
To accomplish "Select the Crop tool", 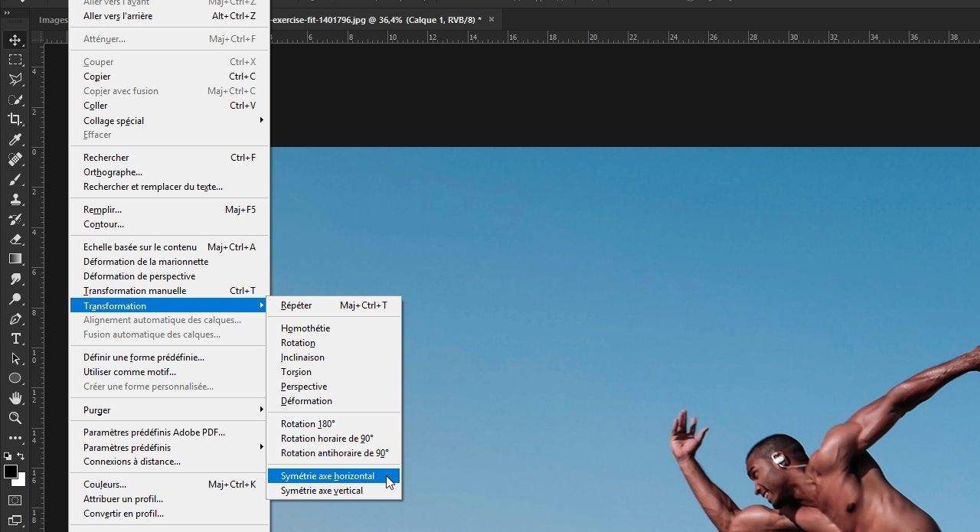I will coord(15,119).
